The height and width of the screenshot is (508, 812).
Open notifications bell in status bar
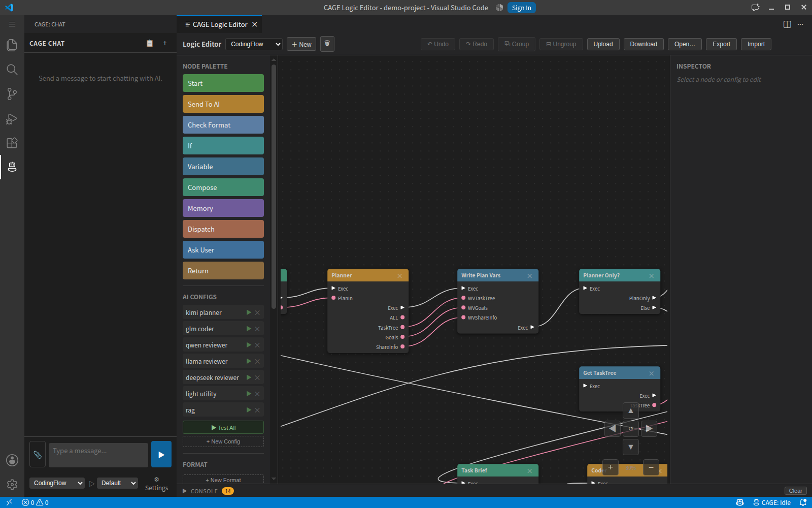click(803, 502)
